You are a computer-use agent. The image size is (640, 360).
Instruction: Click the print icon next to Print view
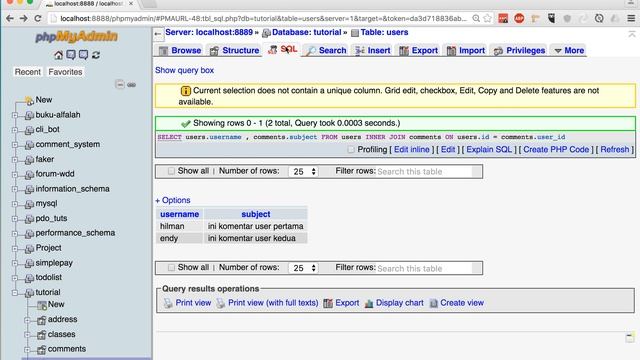click(168, 303)
